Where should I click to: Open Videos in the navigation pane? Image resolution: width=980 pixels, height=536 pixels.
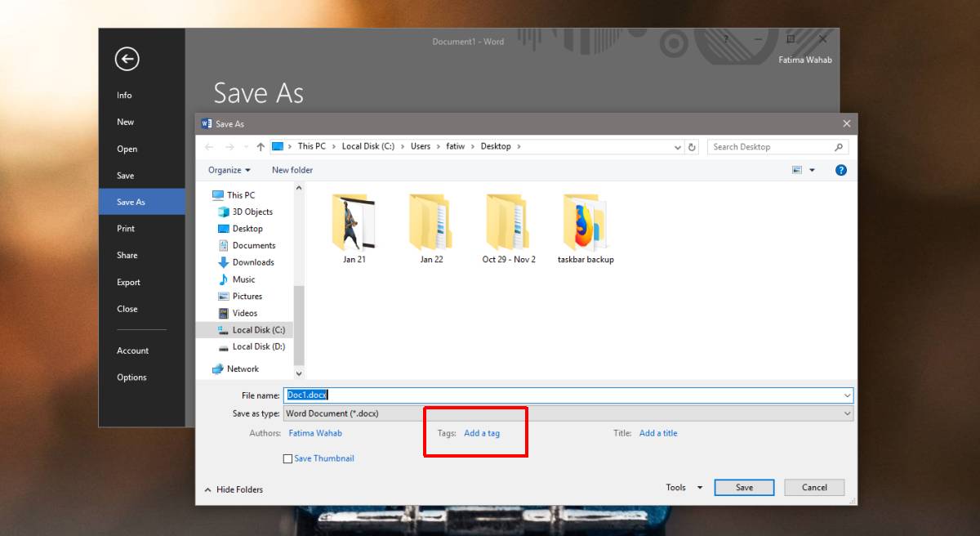click(238, 313)
